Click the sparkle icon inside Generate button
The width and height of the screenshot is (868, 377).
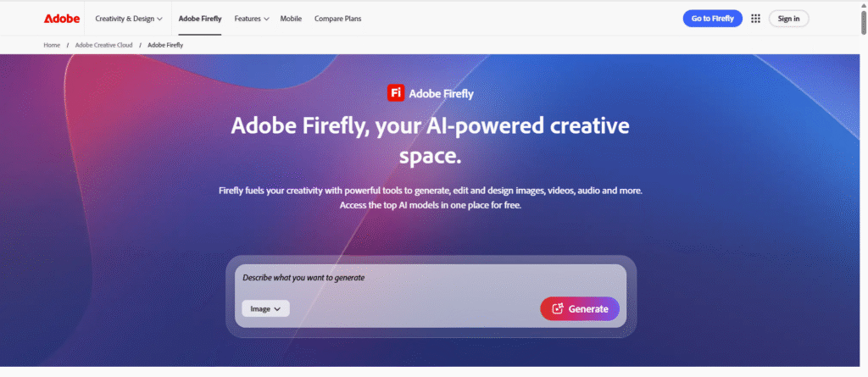(x=558, y=309)
